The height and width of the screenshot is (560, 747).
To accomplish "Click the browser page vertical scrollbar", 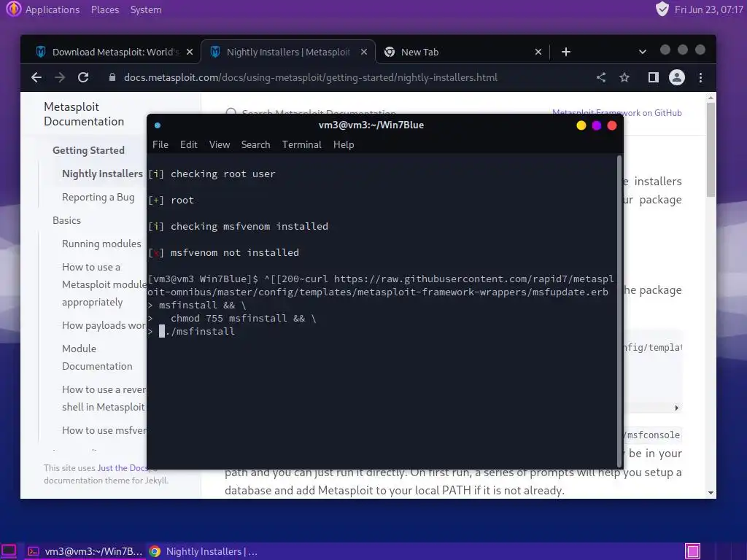I will point(711,149).
